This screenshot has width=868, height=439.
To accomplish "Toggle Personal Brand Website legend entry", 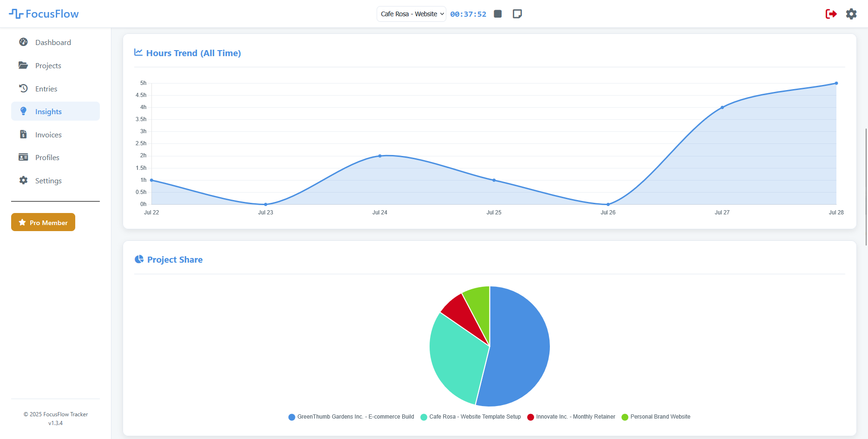I will (656, 417).
